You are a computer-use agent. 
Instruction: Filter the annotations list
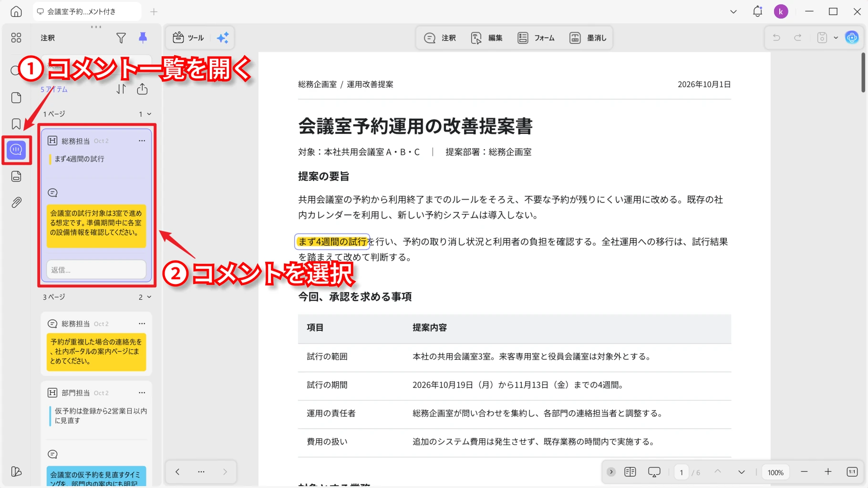click(x=121, y=38)
